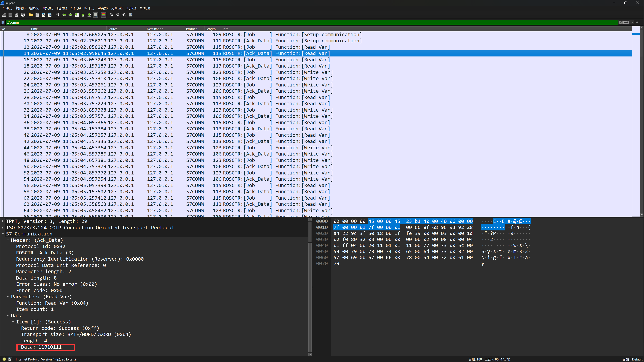Open the 统计(S) menu
644x362 pixels.
click(x=89, y=8)
